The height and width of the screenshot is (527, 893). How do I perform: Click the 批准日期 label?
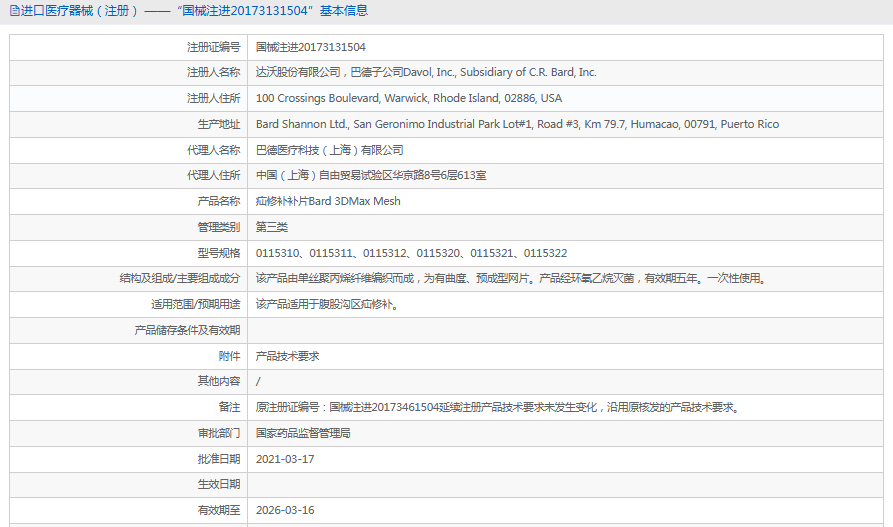(219, 459)
